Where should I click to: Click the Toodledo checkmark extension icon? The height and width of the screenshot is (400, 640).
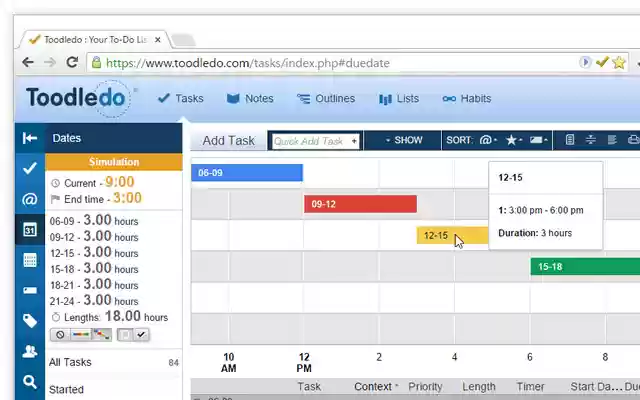pos(602,62)
